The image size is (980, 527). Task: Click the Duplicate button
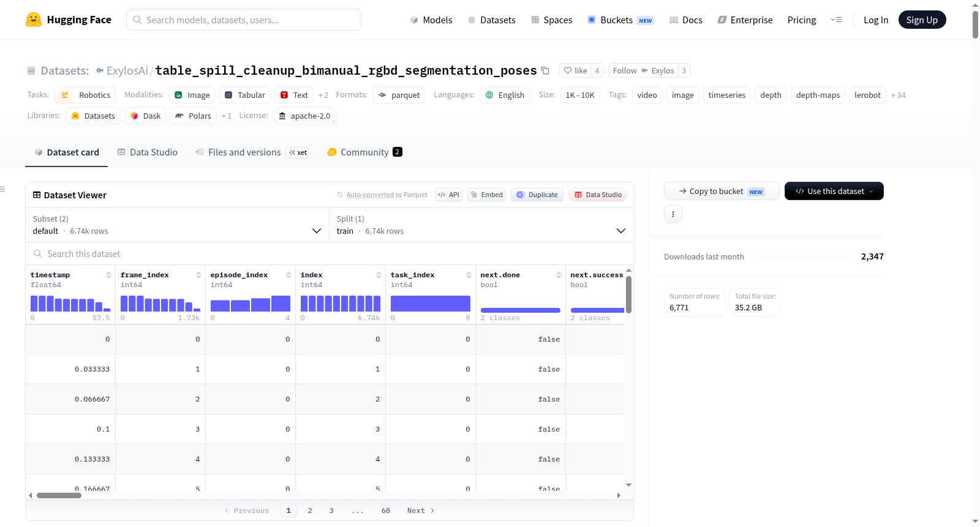537,195
